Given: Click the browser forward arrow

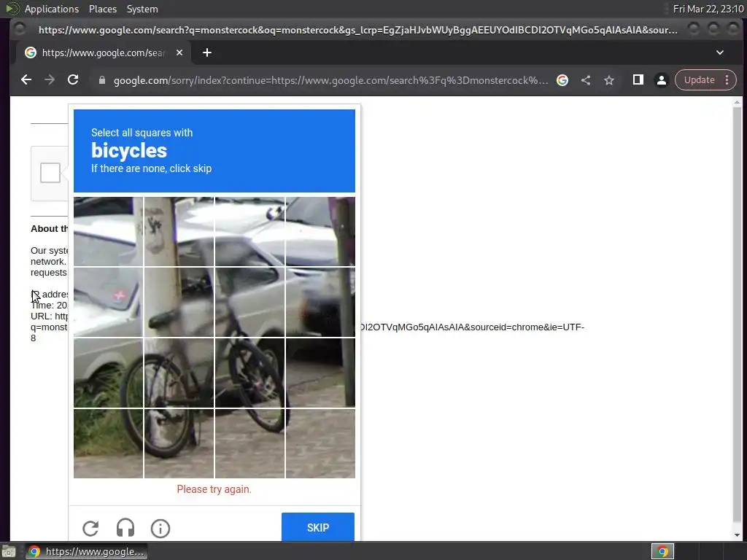Looking at the screenshot, I should tap(50, 80).
